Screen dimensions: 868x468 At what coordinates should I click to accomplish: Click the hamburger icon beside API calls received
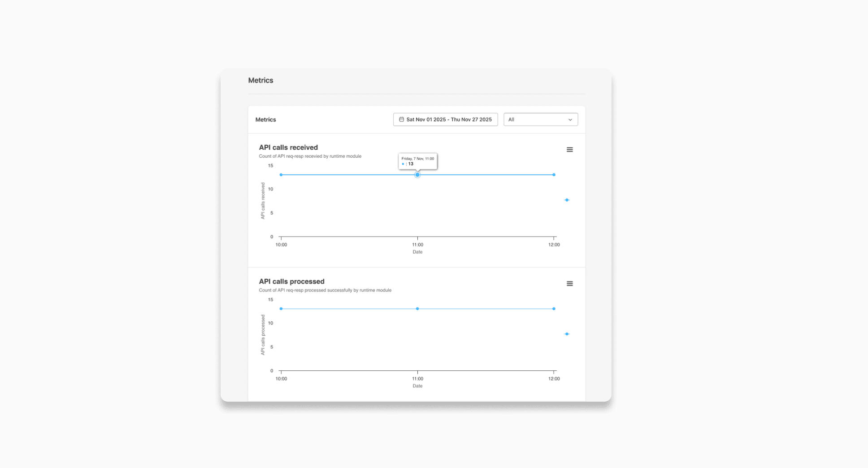[569, 149]
